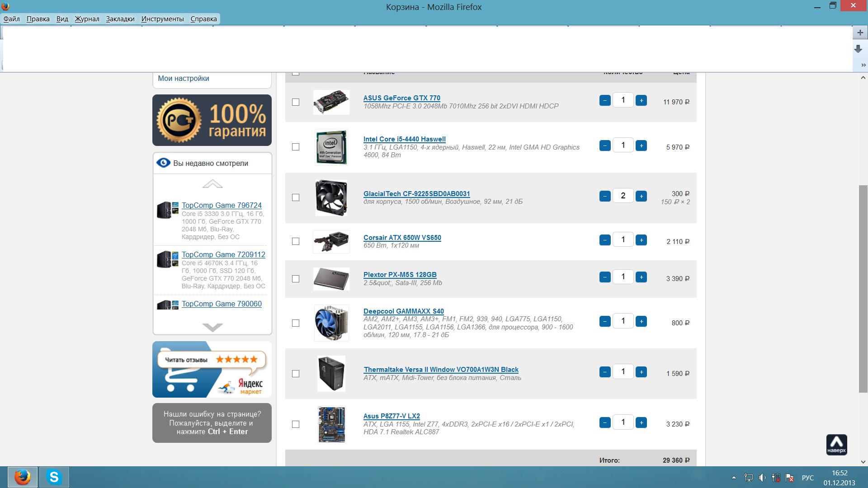Click the volume speaker tray icon
The height and width of the screenshot is (488, 868).
click(762, 478)
